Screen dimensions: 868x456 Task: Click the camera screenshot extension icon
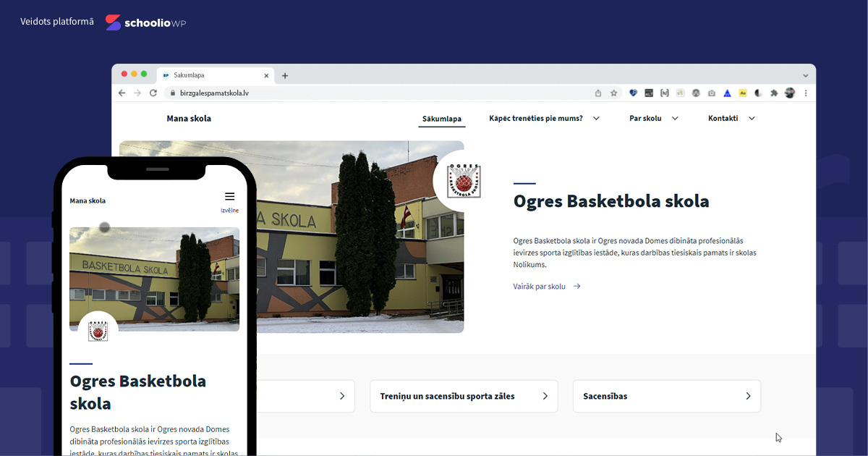point(712,93)
